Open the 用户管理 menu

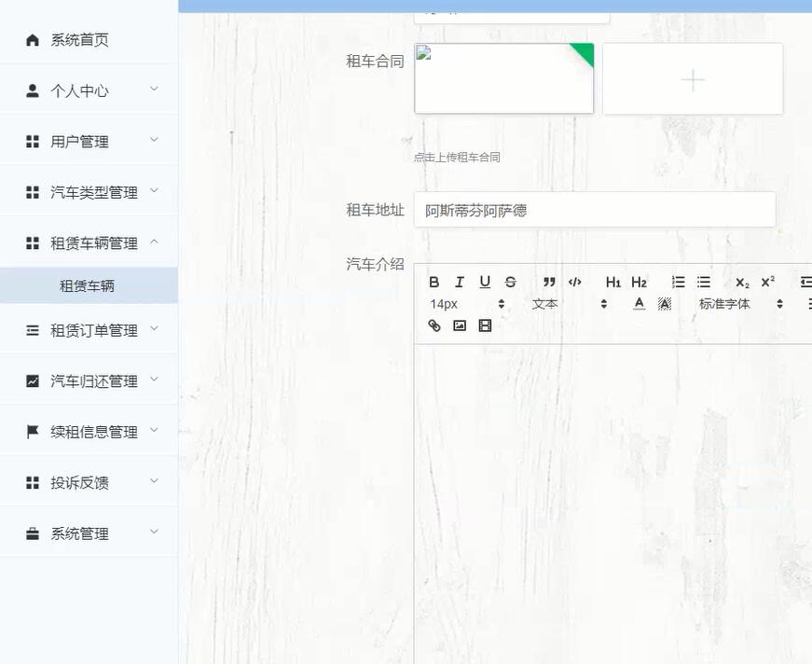coord(89,142)
